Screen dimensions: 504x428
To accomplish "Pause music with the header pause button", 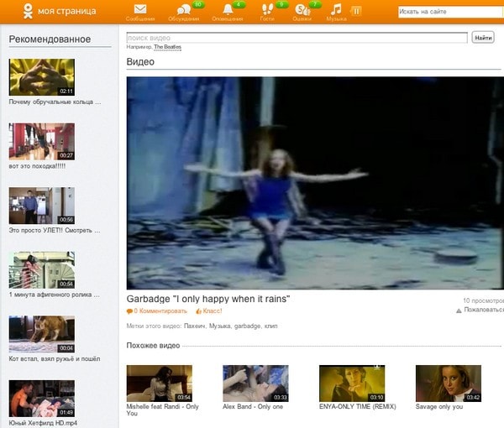I will [356, 11].
